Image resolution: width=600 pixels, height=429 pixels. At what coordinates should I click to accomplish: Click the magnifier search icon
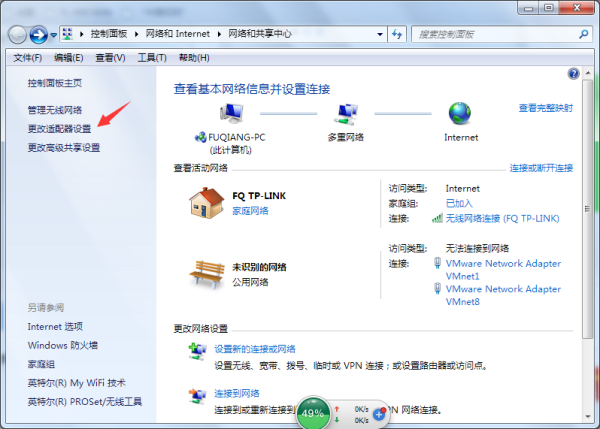[584, 34]
